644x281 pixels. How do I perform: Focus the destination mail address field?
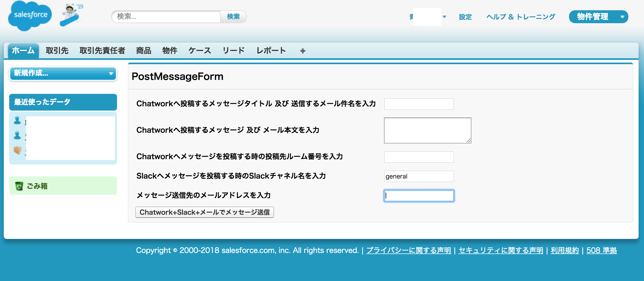[419, 196]
